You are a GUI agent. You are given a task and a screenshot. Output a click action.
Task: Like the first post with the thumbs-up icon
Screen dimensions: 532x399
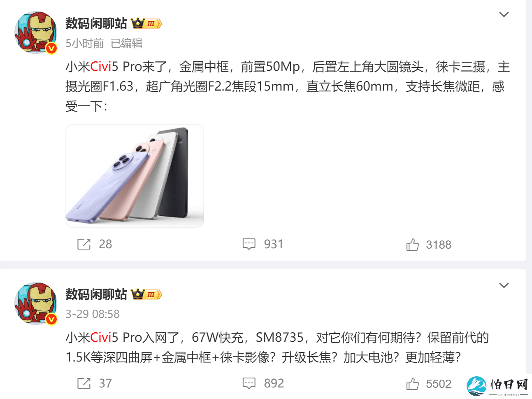coord(412,245)
